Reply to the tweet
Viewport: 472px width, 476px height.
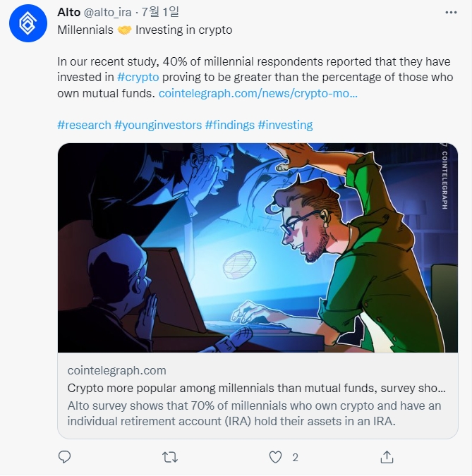pos(65,457)
